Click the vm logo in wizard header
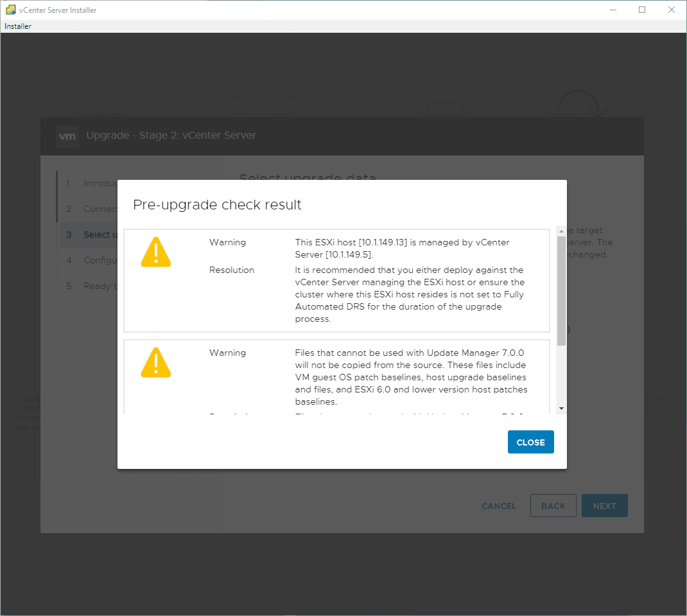The height and width of the screenshot is (616, 687). (67, 136)
